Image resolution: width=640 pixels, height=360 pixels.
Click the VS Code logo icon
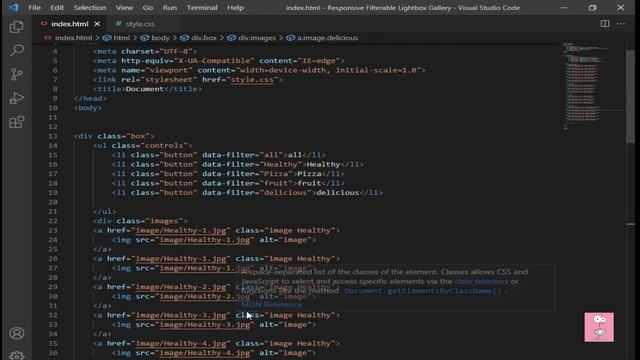[x=13, y=7]
